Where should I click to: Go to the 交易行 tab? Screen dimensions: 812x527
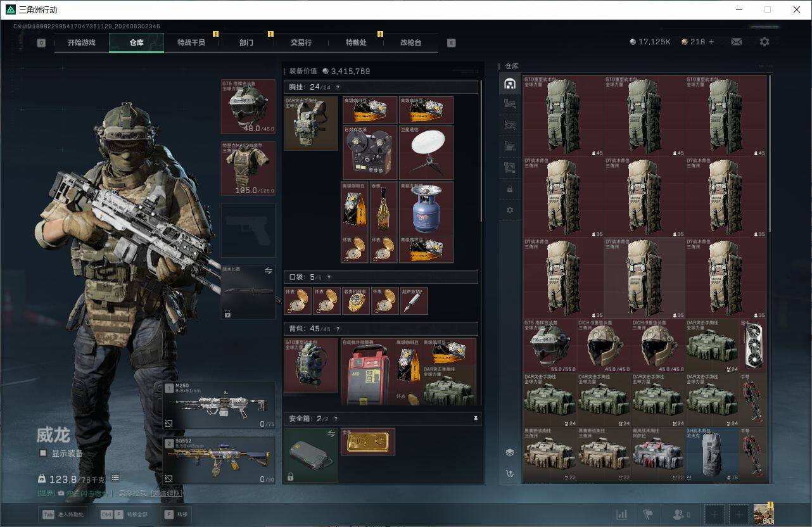[x=301, y=43]
